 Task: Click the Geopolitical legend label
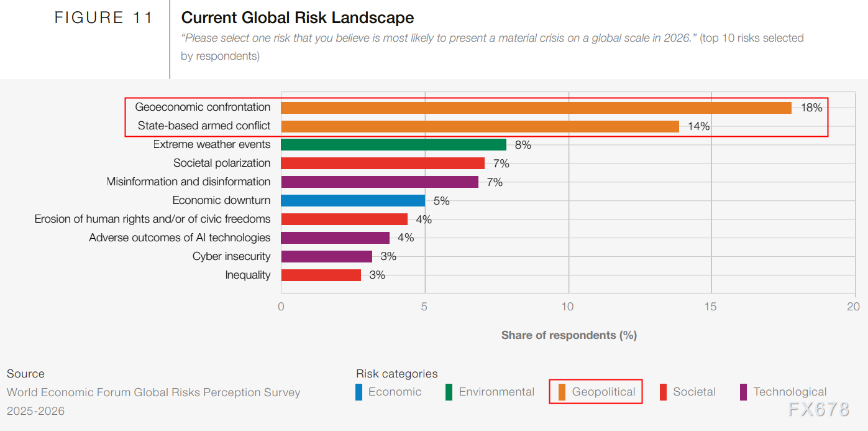click(603, 392)
